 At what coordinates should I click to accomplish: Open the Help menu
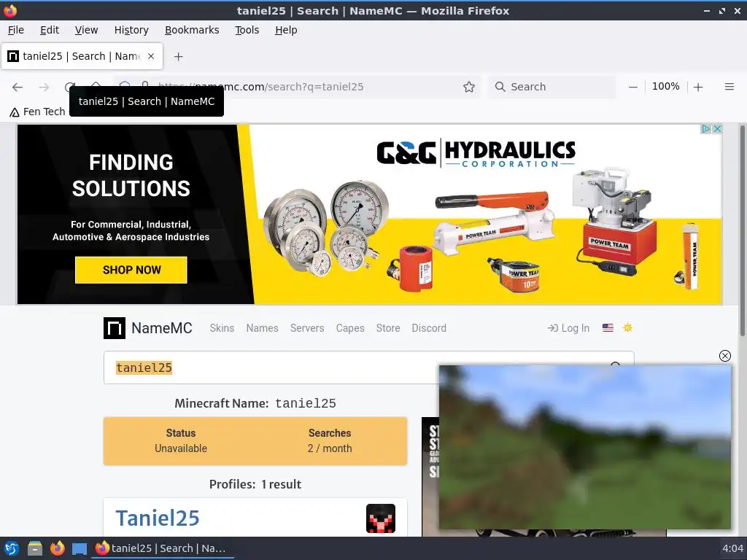pyautogui.click(x=286, y=30)
